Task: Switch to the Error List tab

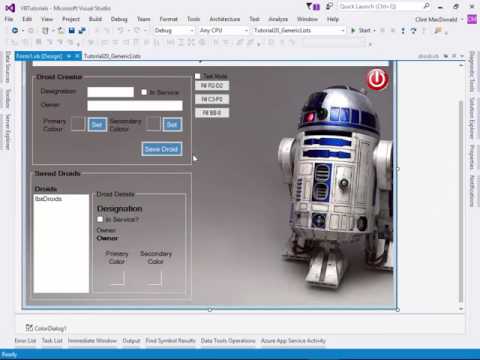Action: click(25, 341)
